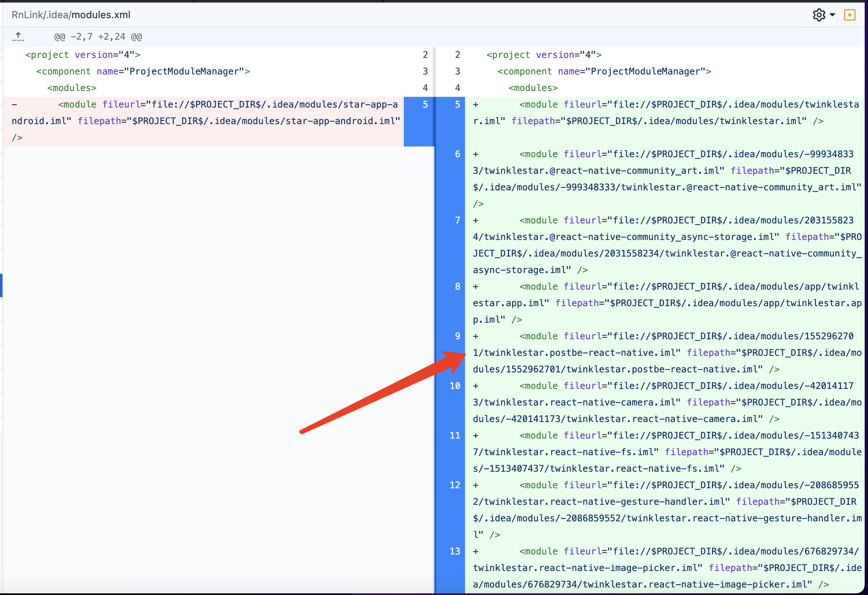Select right-side line number 10
868x595 pixels.
click(x=455, y=386)
